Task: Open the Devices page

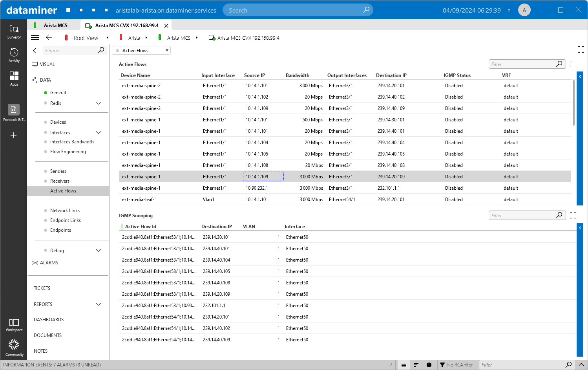Action: 58,122
